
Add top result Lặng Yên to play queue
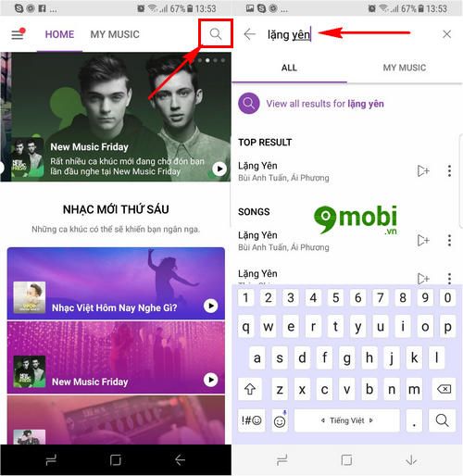click(423, 170)
